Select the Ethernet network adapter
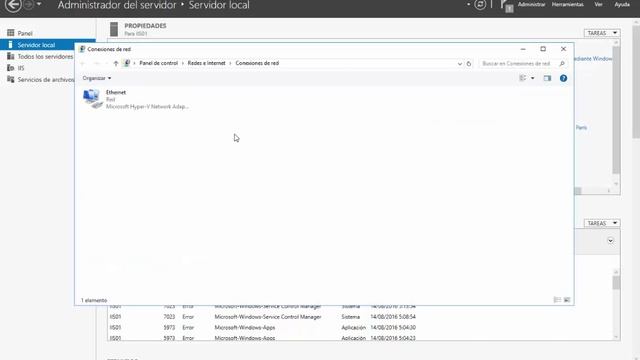Screen dimensions: 640x360 click(x=136, y=99)
